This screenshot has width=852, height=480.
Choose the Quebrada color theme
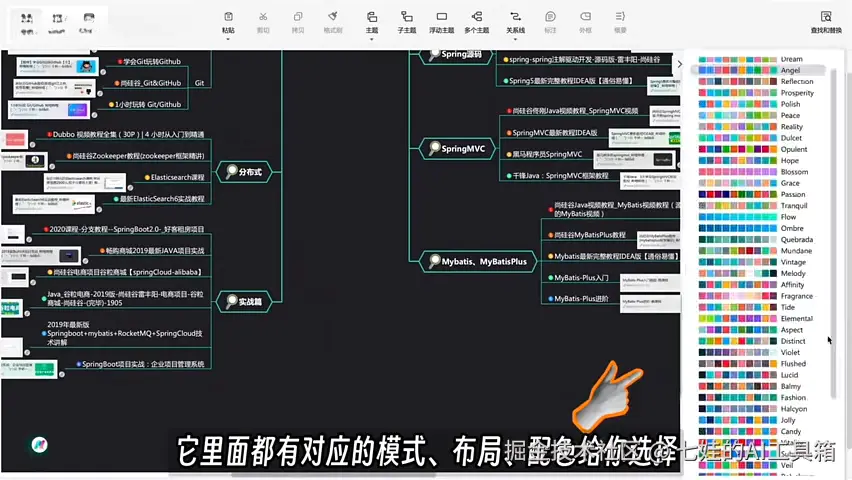(756, 240)
